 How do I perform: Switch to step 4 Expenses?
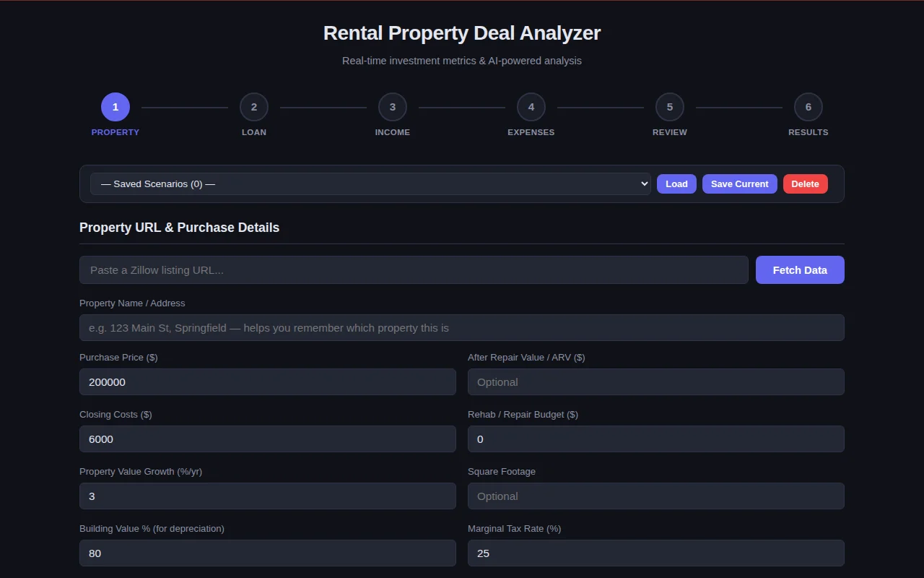[x=531, y=107]
